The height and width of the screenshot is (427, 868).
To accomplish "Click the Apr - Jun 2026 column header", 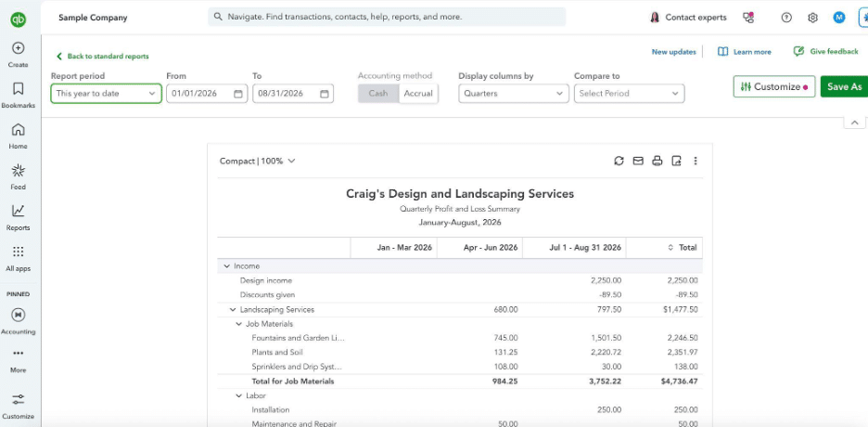I will pos(480,248).
